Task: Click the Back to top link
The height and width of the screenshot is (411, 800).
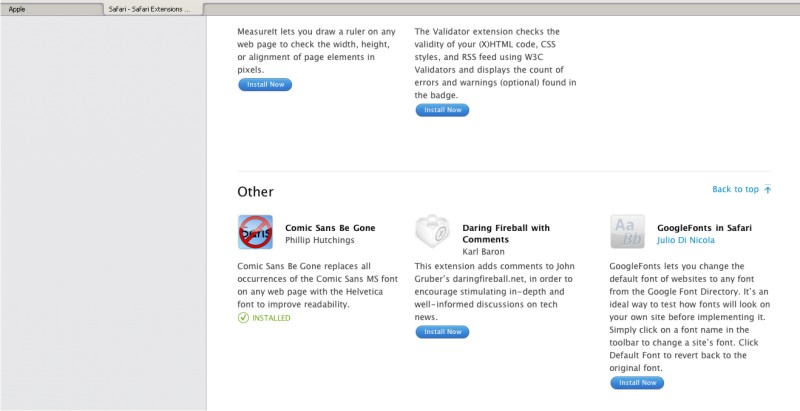Action: [x=735, y=189]
